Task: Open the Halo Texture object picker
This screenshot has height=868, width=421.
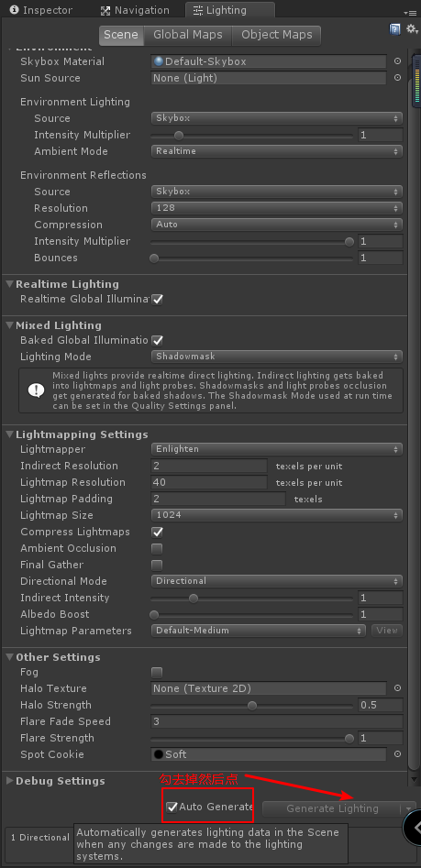Action: click(397, 688)
